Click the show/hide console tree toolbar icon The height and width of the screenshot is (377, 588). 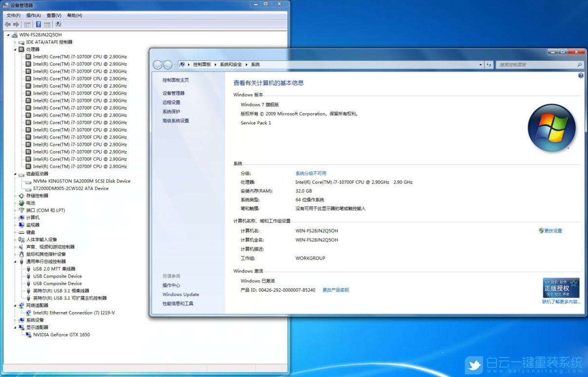coord(27,24)
